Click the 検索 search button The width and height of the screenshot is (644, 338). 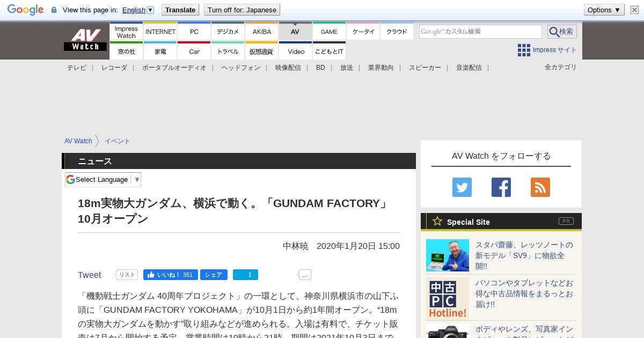562,32
